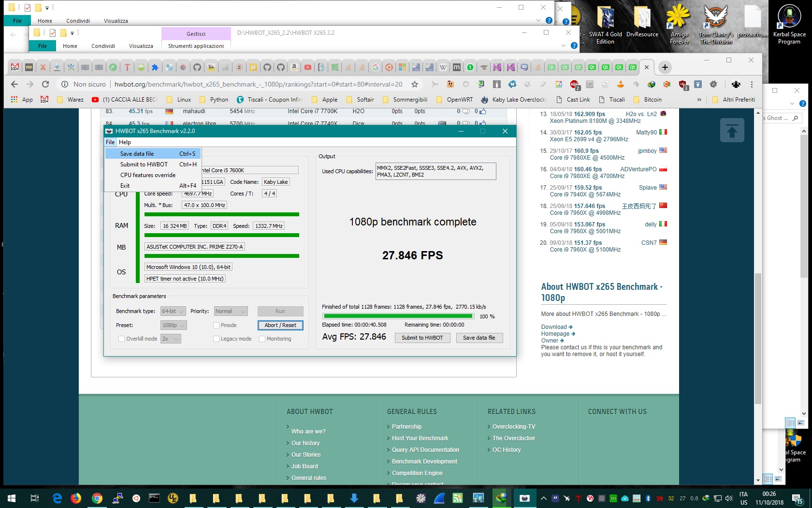The width and height of the screenshot is (812, 508).
Task: Click the Save data file button beside Avg FPS
Action: point(479,338)
